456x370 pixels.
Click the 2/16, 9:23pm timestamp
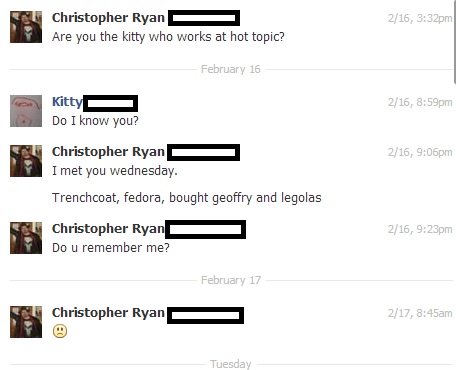[420, 229]
